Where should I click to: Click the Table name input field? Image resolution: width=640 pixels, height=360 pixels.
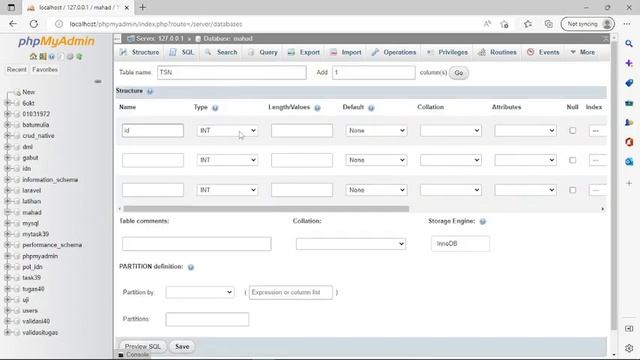pos(231,73)
